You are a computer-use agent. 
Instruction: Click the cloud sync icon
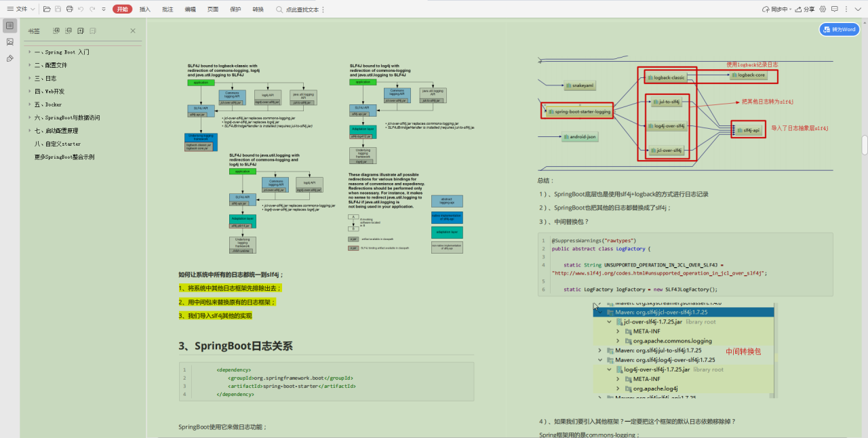coord(766,9)
